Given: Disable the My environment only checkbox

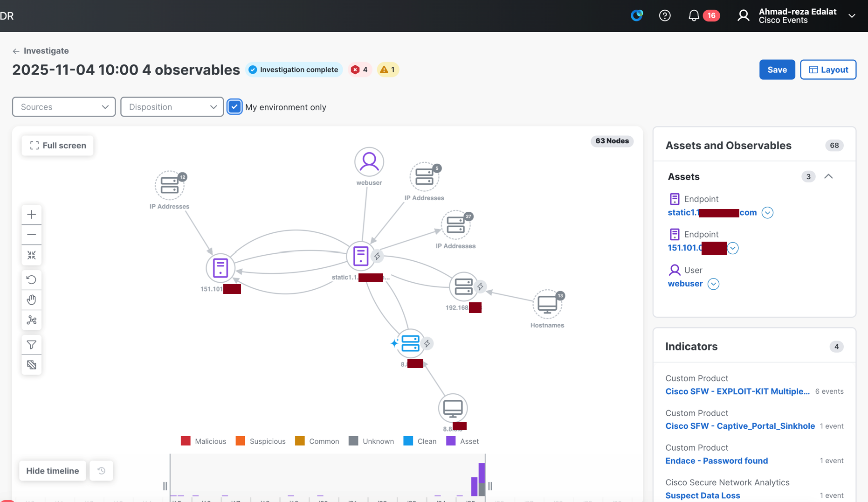Looking at the screenshot, I should coord(234,107).
